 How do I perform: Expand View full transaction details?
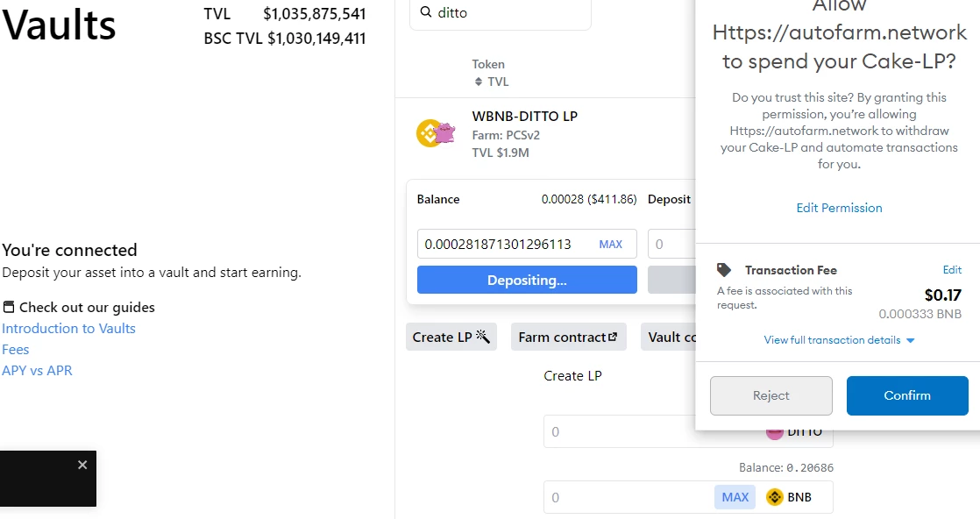coord(839,340)
